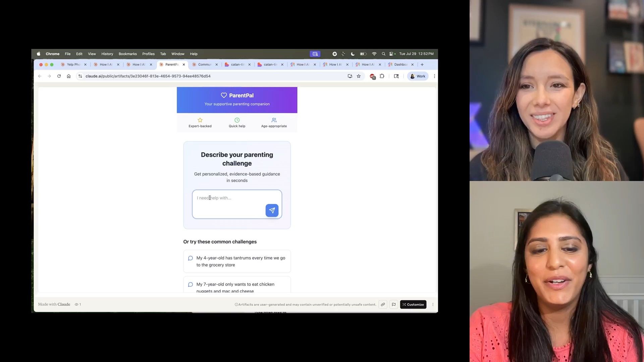Open the Bookmarks menu
Screen dimensions: 644x362
click(128, 54)
